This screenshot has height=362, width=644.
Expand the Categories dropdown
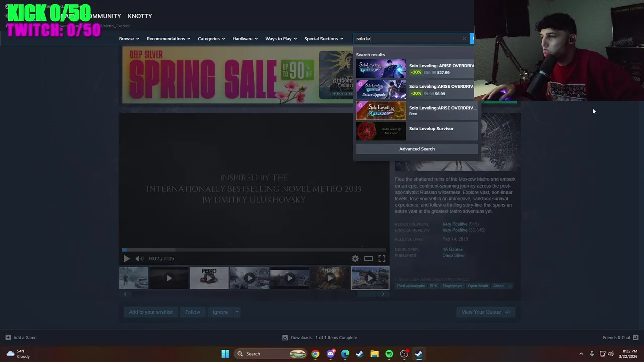[211, 39]
